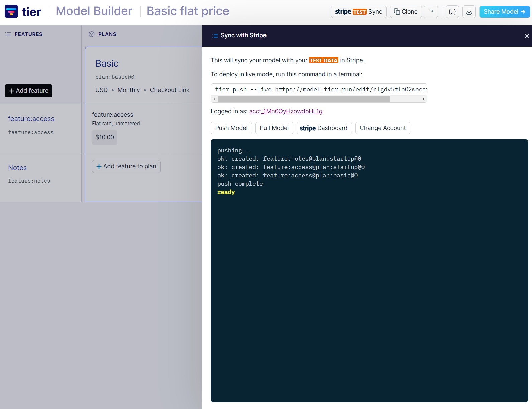Click the command box horizontal scrollbar

[x=304, y=99]
